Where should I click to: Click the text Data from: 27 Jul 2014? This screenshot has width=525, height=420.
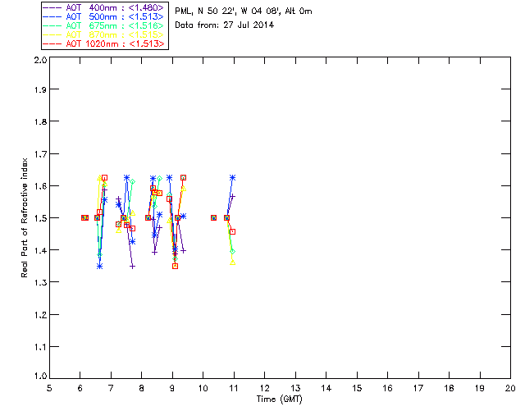coord(224,25)
